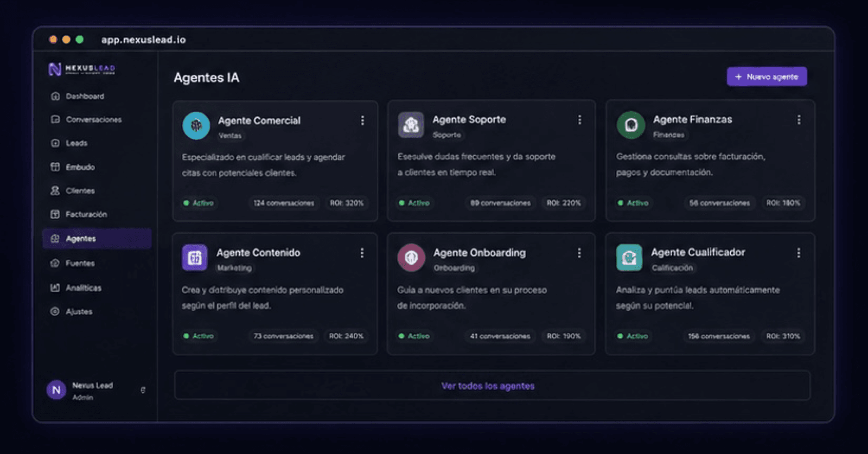This screenshot has height=454, width=868.
Task: Open the Embudo section
Action: click(x=97, y=167)
